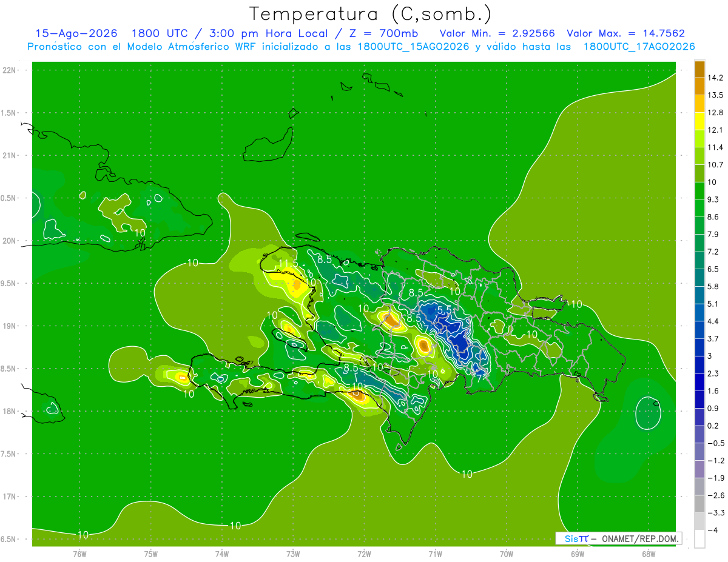Click the dark orange swatch above 14.2
The width and height of the screenshot is (728, 562).
coord(699,69)
